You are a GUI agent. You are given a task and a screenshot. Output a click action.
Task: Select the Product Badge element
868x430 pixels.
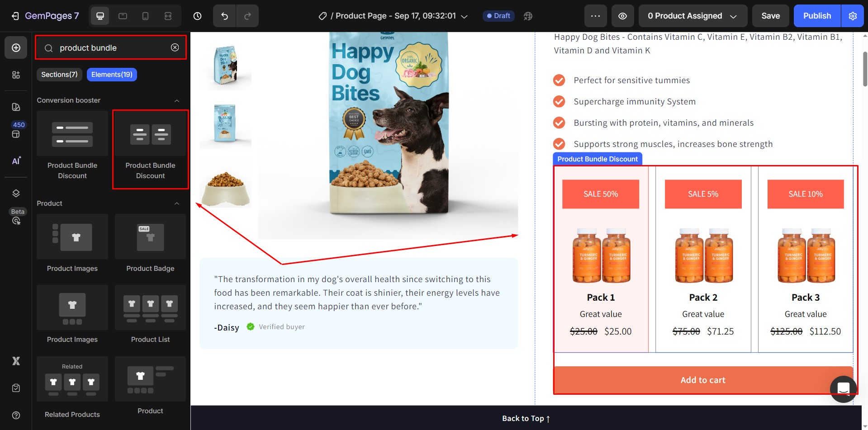[151, 245]
